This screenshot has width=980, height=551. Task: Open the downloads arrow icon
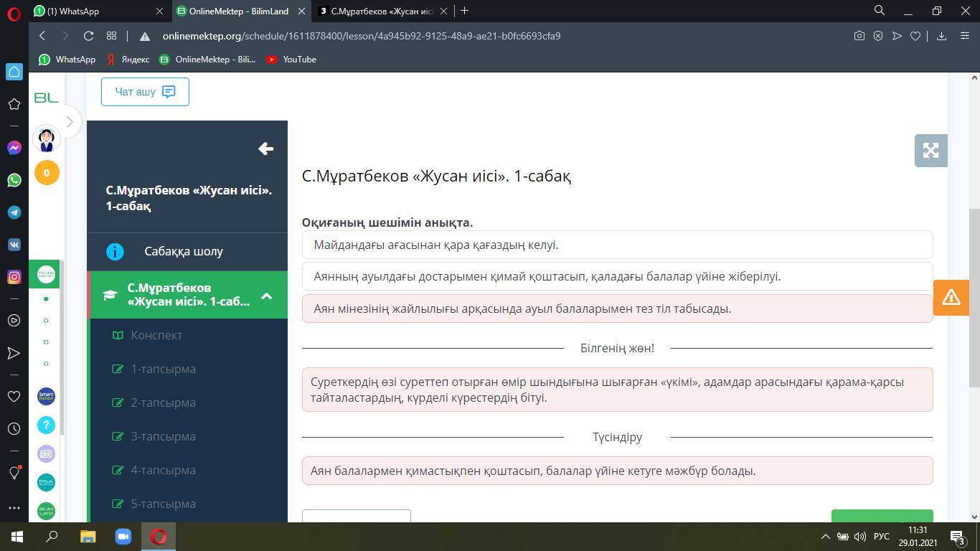click(x=941, y=36)
